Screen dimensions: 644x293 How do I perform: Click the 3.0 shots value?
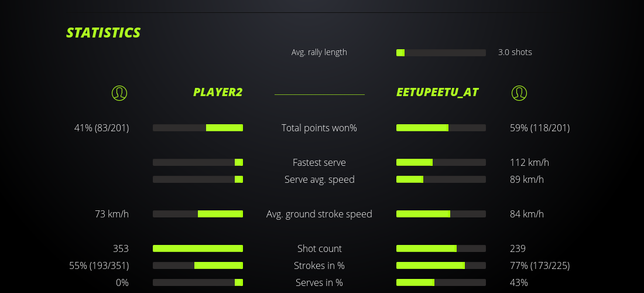point(515,52)
